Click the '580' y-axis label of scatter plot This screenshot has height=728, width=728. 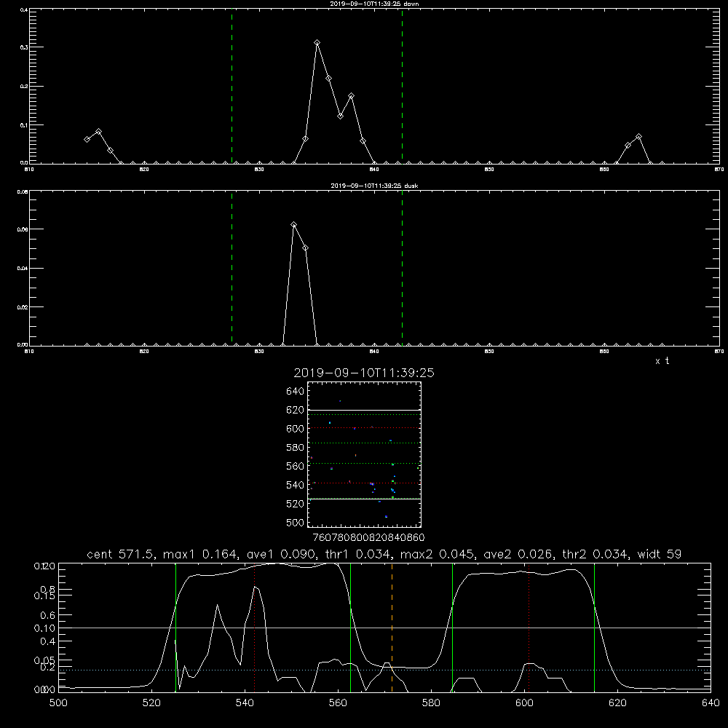coord(296,448)
